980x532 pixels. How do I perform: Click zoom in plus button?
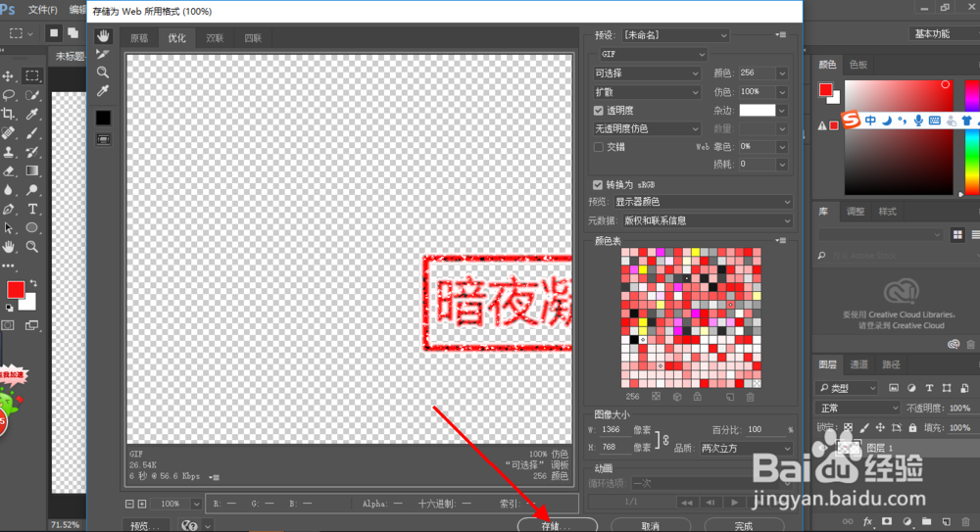tap(142, 504)
